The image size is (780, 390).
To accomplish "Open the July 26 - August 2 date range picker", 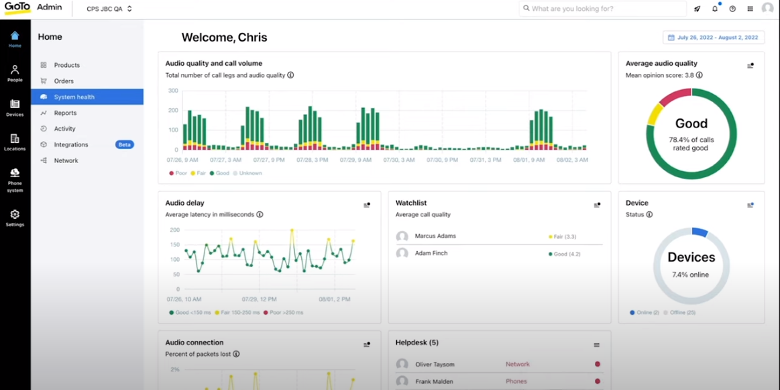I will point(713,37).
